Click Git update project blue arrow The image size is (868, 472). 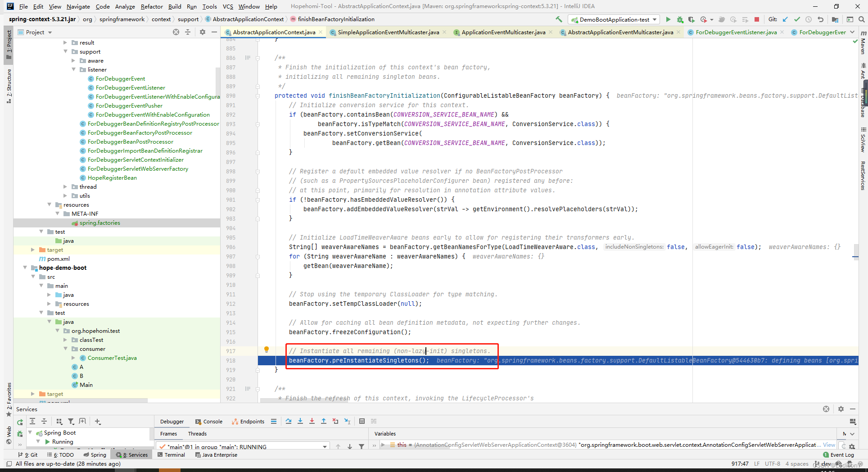click(785, 19)
